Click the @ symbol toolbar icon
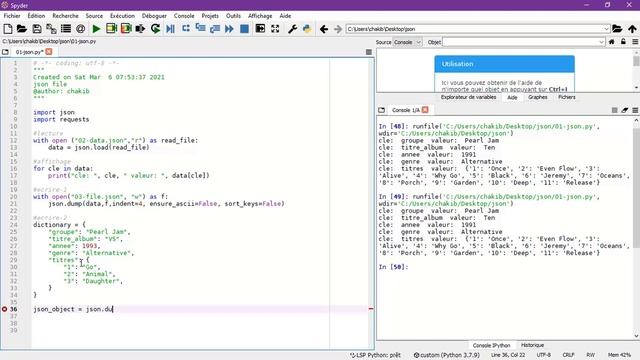This screenshot has width=640, height=360. [80, 29]
